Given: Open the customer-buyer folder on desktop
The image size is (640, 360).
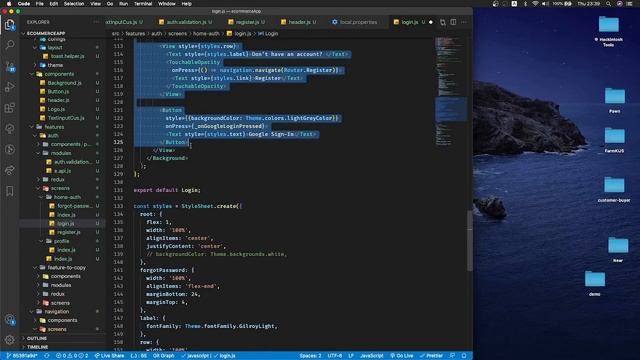Looking at the screenshot, I should click(x=614, y=189).
